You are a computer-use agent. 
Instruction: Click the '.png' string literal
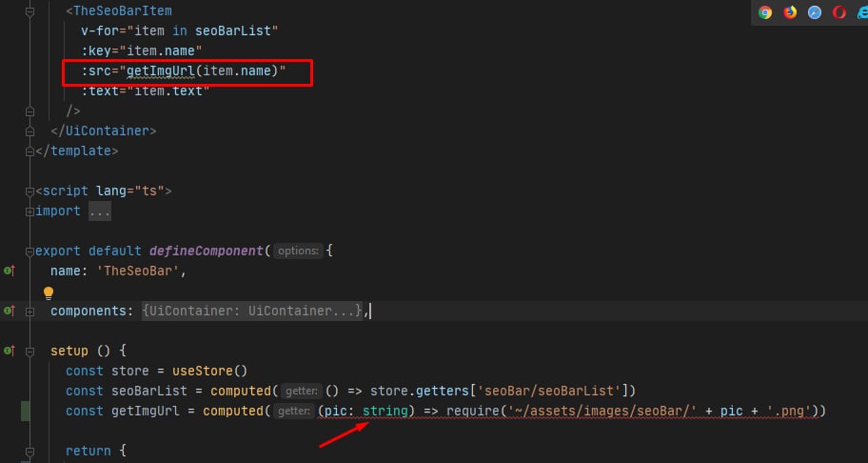coord(788,411)
